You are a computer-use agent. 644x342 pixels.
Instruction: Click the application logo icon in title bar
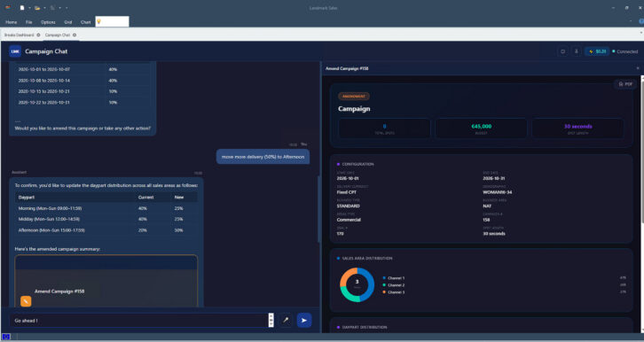(x=7, y=8)
